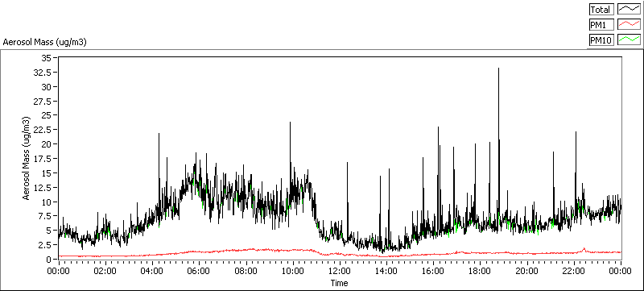This screenshot has width=644, height=291.
Task: Click the Total spike peak just after 22:00
Action: (576, 133)
